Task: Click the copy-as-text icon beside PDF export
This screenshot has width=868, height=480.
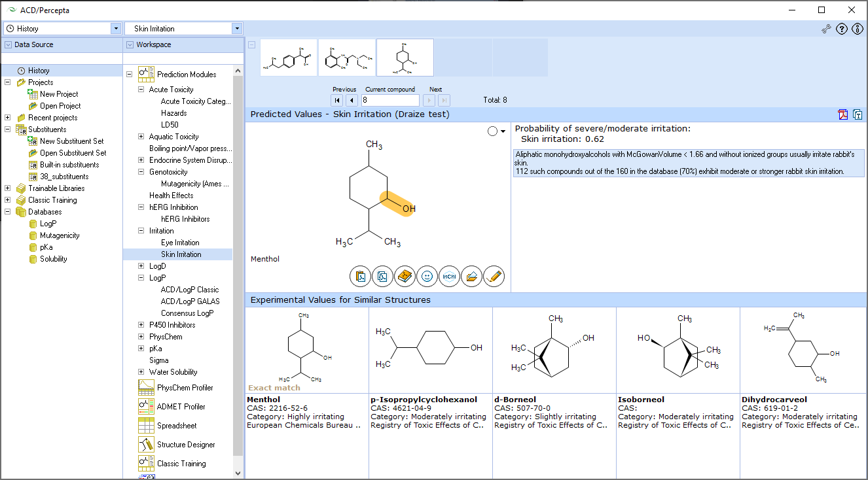Action: [858, 114]
